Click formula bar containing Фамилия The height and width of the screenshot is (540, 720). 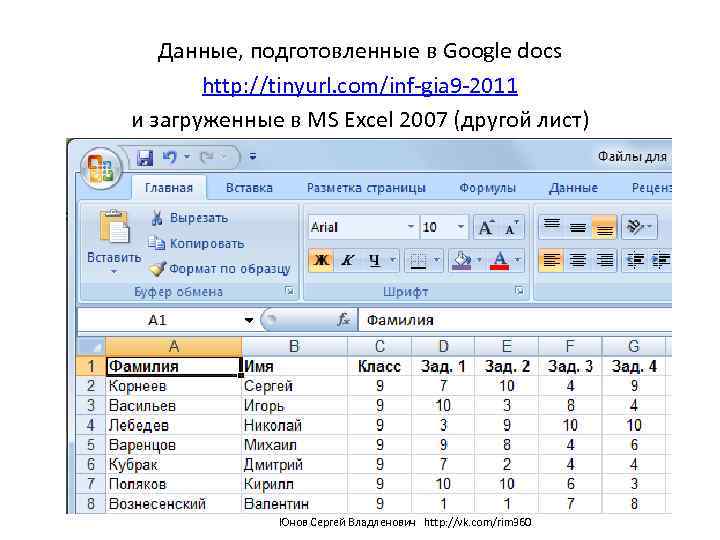click(x=514, y=320)
